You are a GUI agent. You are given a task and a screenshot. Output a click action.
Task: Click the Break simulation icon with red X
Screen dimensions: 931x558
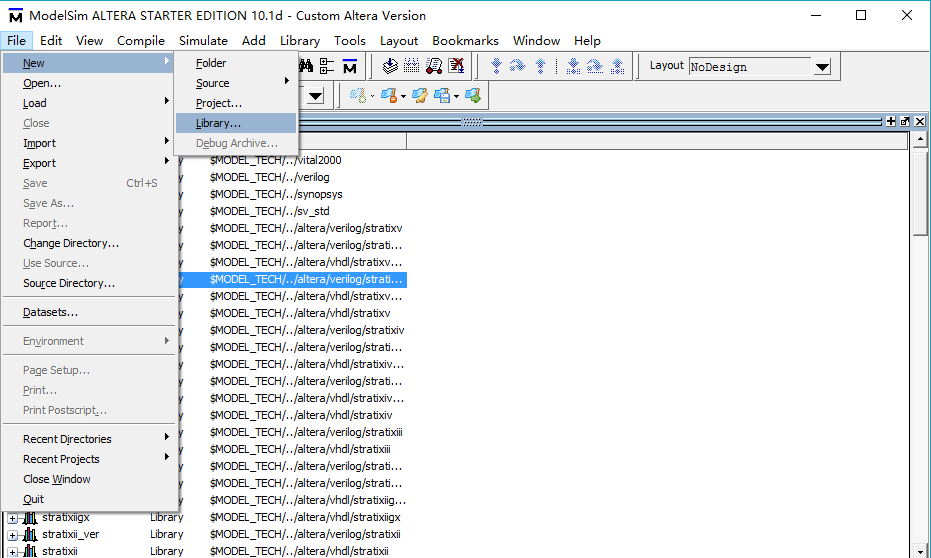(456, 66)
